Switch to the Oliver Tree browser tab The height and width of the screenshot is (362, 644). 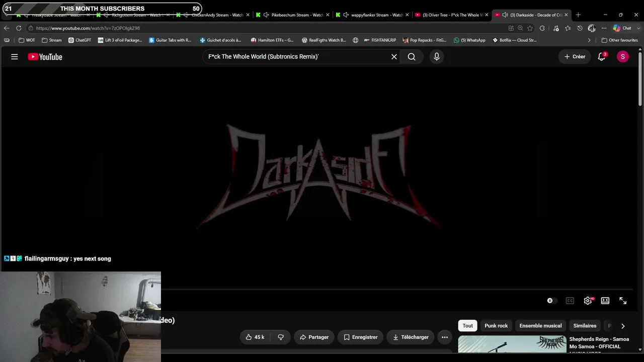coord(451,15)
